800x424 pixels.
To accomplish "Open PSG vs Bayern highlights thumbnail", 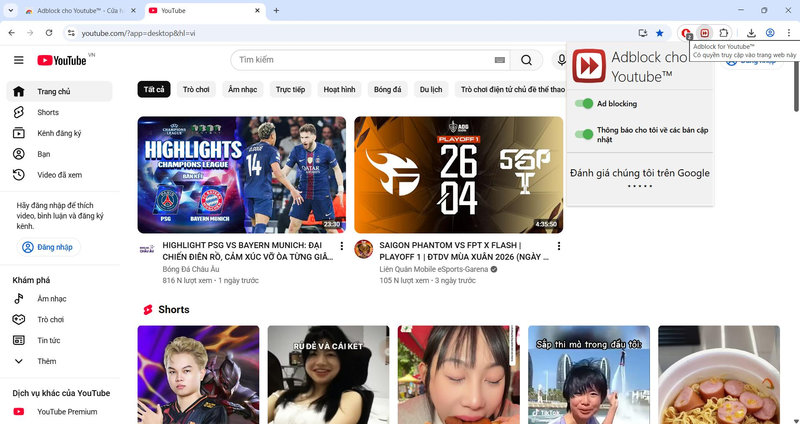I will [x=242, y=175].
